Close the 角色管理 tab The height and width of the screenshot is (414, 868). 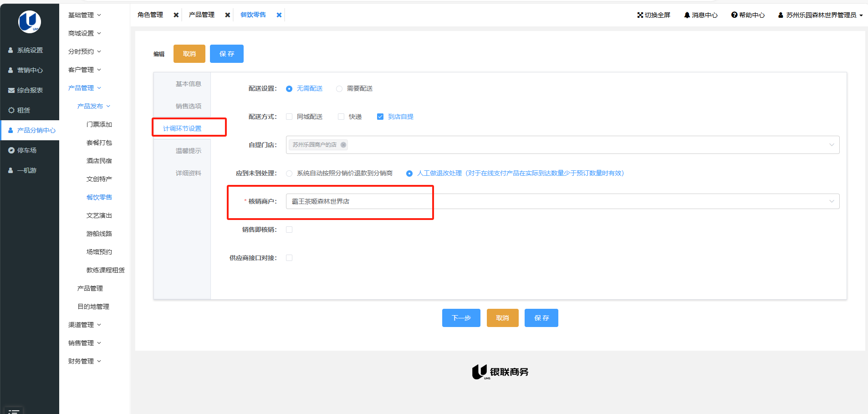pos(176,15)
